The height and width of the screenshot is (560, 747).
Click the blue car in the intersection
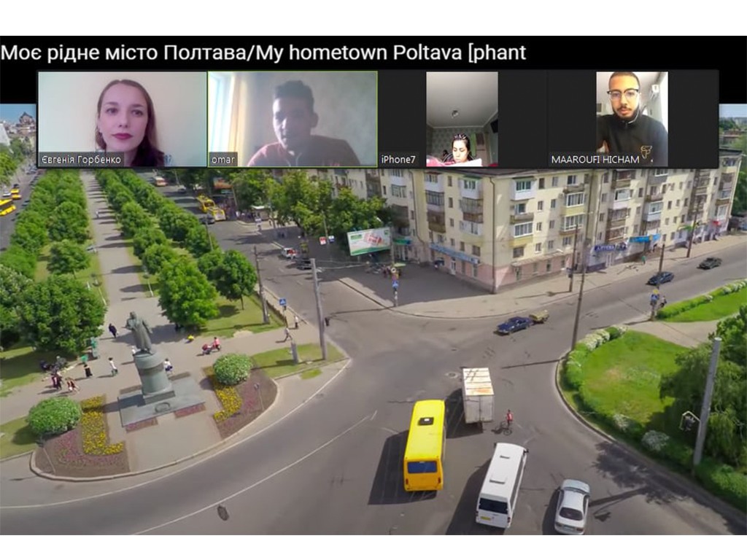[x=514, y=325]
